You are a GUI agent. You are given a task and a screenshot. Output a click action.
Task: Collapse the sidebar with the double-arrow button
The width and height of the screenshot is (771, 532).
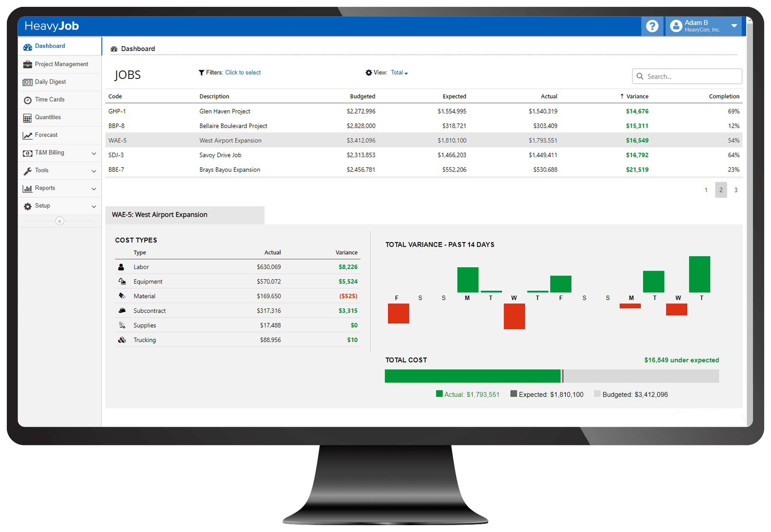60,221
